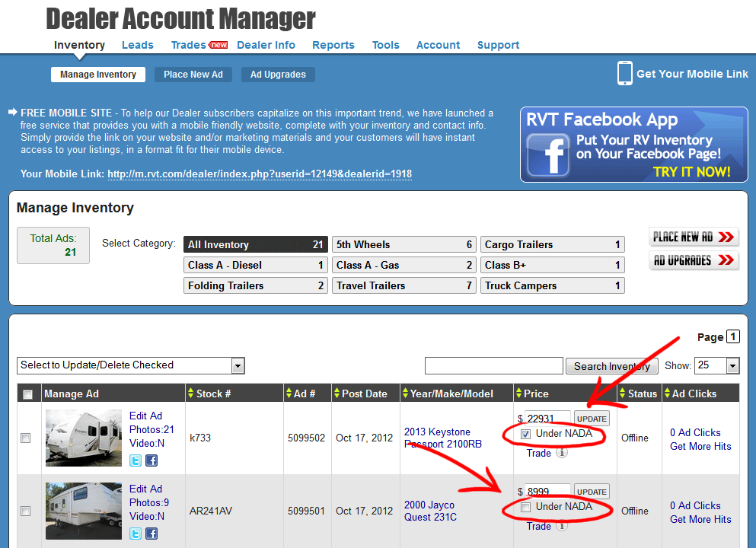Filter by Class B+ category
Image resolution: width=756 pixels, height=548 pixels.
click(553, 265)
